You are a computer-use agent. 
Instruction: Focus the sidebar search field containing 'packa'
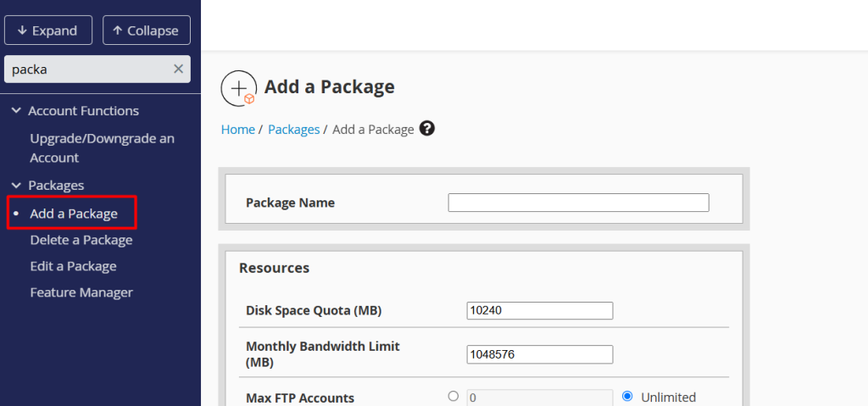click(x=97, y=69)
